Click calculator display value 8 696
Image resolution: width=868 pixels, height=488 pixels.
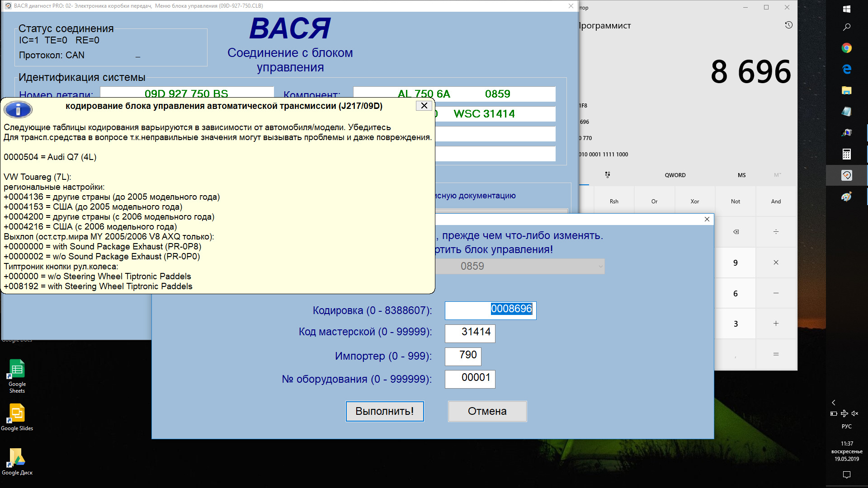coord(751,72)
